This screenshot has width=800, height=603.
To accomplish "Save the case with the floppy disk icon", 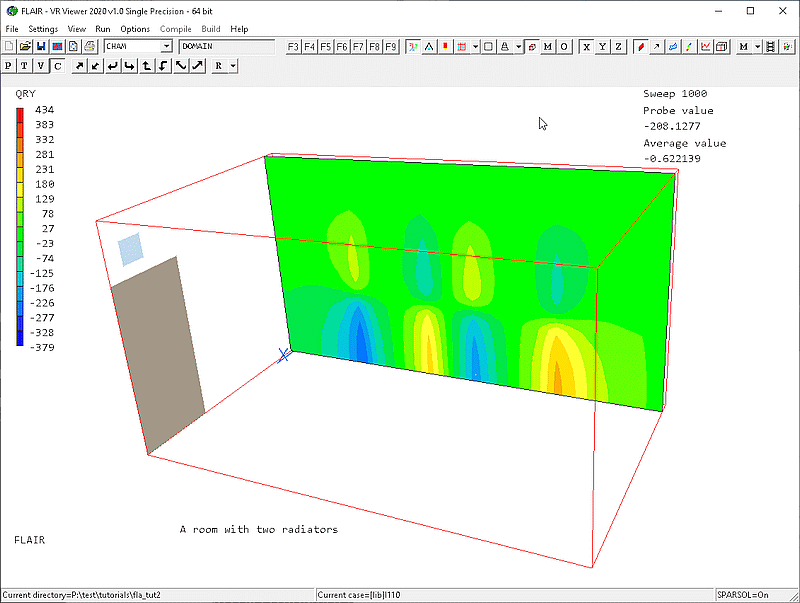I will click(x=41, y=47).
